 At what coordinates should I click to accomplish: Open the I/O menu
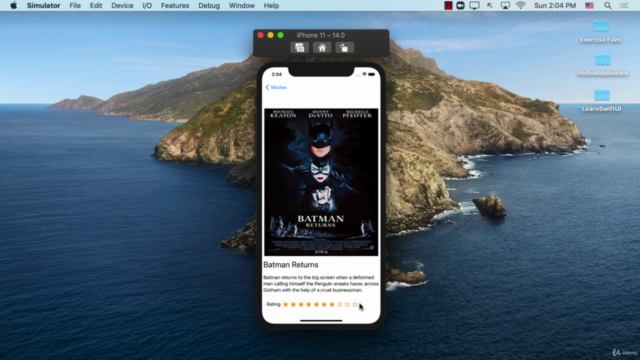[x=147, y=6]
